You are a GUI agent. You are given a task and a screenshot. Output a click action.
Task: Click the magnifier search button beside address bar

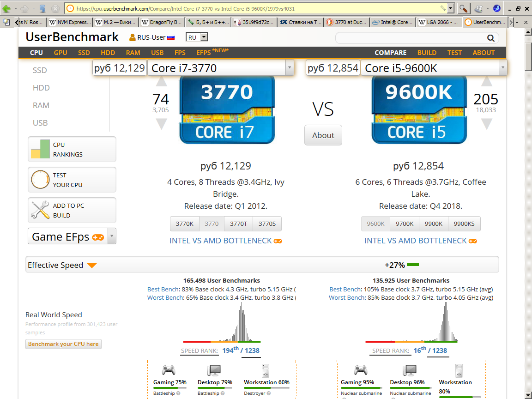[463, 8]
